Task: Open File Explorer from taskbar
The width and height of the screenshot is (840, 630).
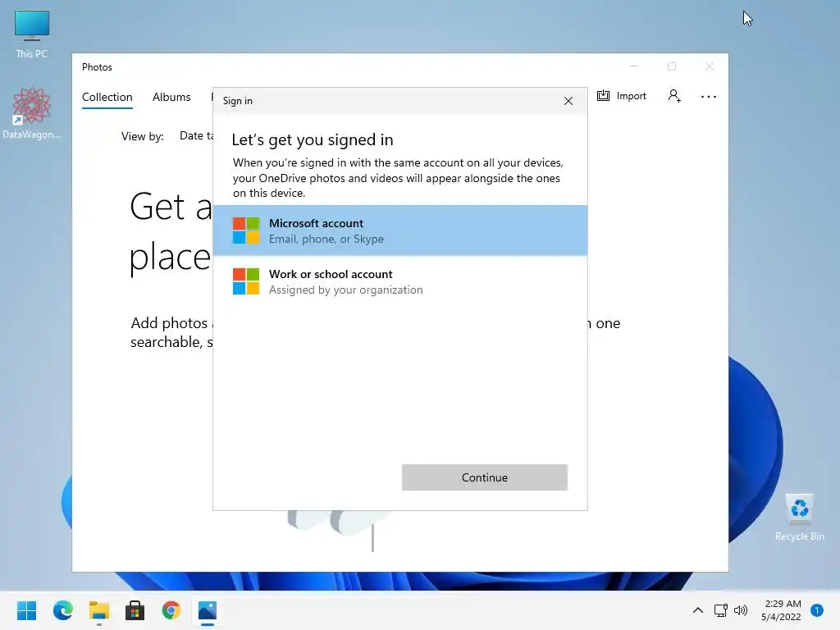Action: pyautogui.click(x=99, y=610)
